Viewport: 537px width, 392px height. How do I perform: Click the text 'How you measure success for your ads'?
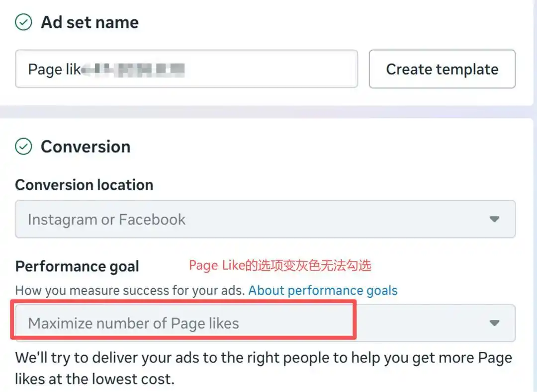click(x=130, y=291)
